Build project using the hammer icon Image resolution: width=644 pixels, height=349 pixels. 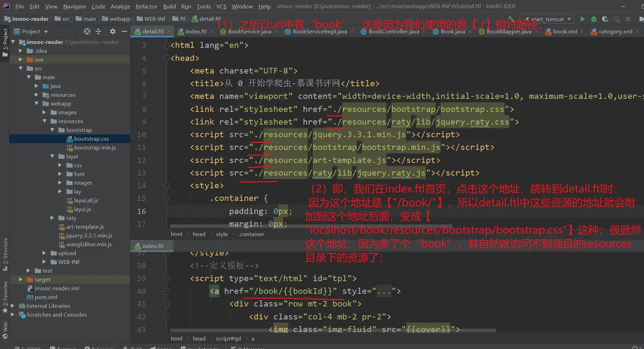(x=511, y=19)
